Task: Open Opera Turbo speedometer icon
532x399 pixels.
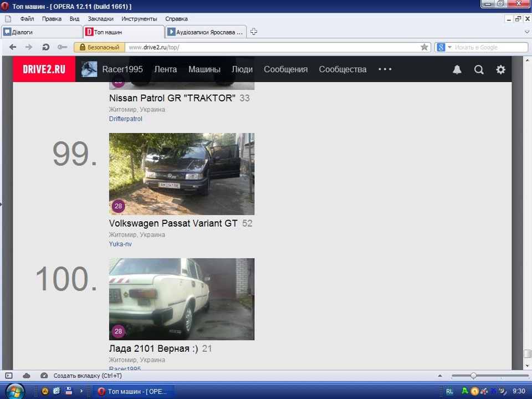Action: [x=44, y=376]
